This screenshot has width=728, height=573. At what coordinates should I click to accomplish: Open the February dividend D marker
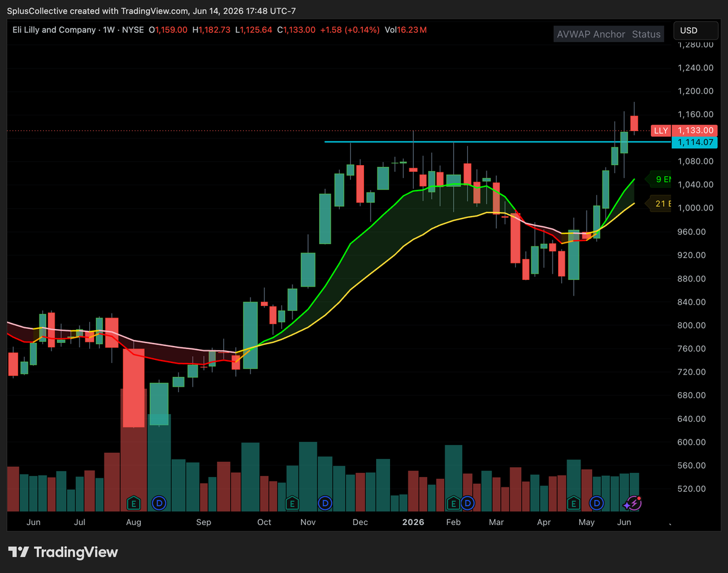(x=468, y=503)
